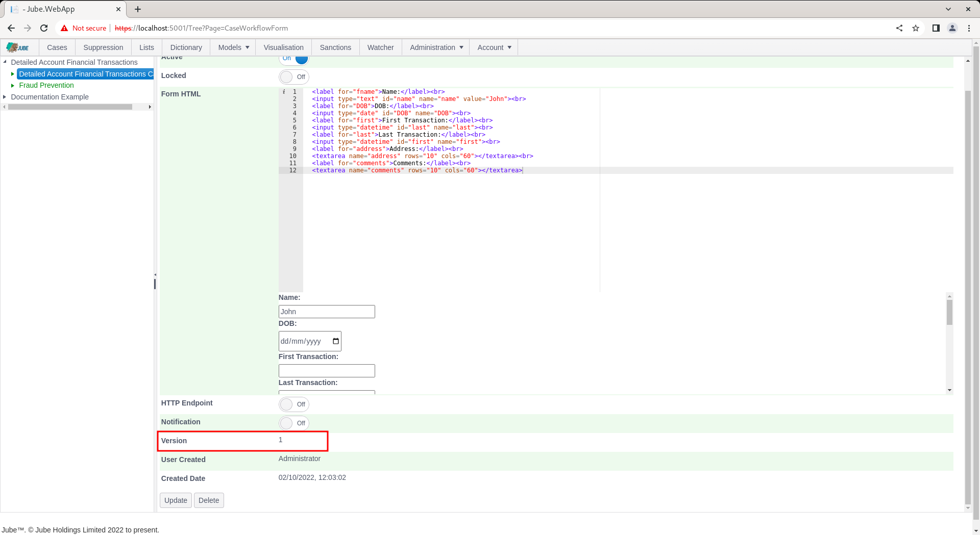Open the Dictionary menu
This screenshot has width=980, height=535.
tap(186, 47)
